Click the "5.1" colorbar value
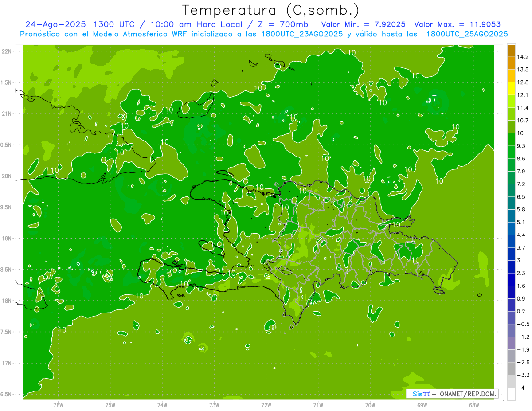 click(522, 222)
